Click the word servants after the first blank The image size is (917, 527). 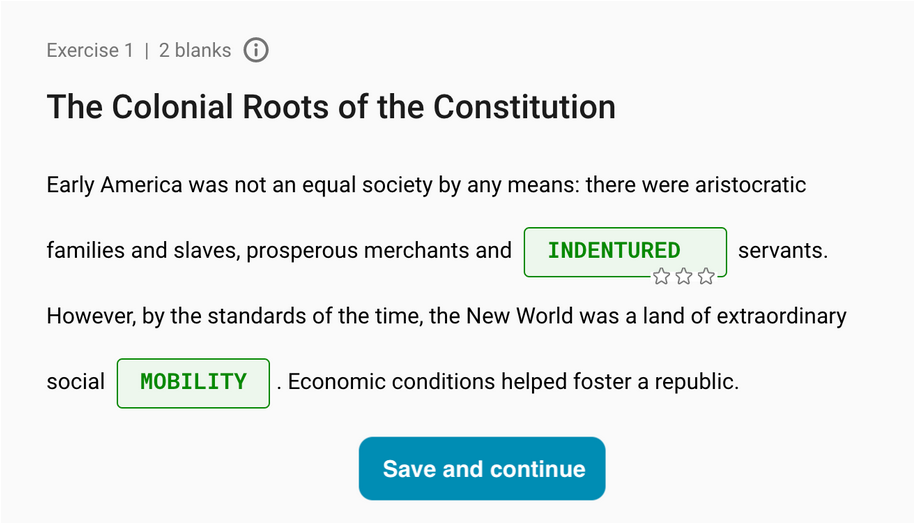pyautogui.click(x=780, y=250)
